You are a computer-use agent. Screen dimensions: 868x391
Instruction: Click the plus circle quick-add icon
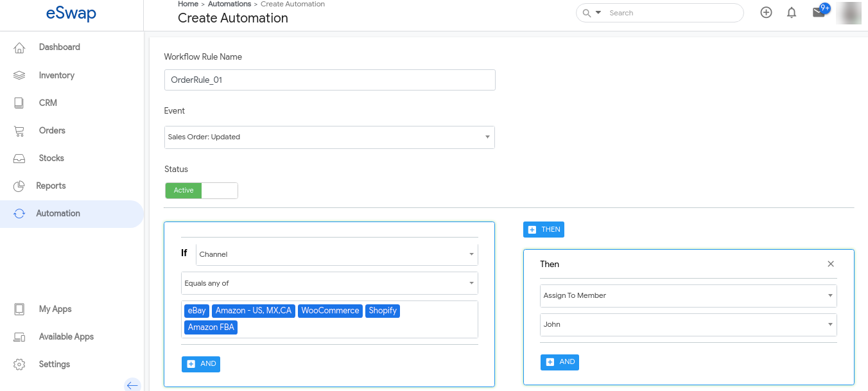(x=766, y=13)
